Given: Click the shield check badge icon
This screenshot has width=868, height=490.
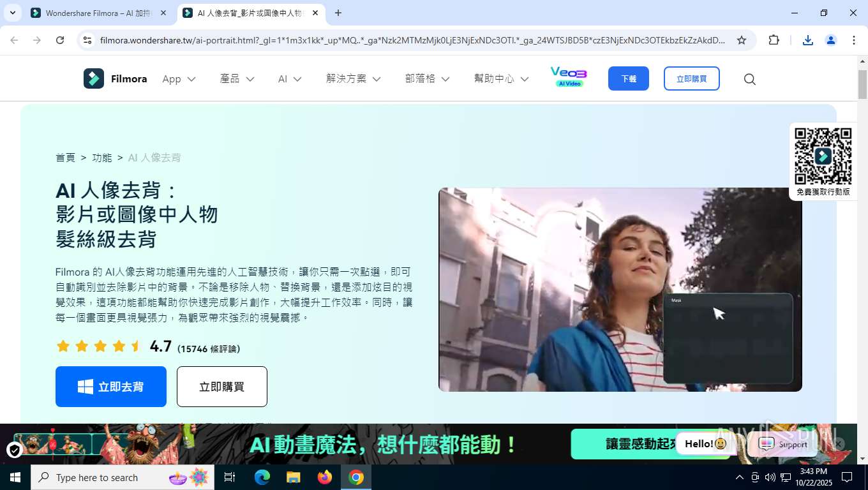Looking at the screenshot, I should click(15, 450).
